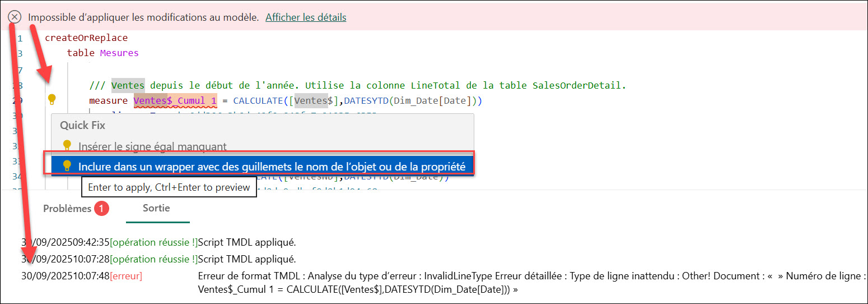Screen dimensions: 868x304
Task: Click the Ventes comment line above the measure
Action: click(357, 86)
